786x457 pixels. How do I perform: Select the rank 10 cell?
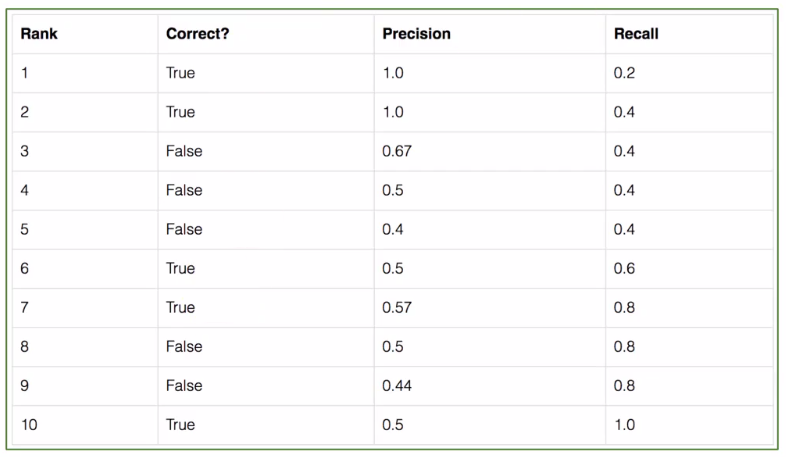click(29, 424)
